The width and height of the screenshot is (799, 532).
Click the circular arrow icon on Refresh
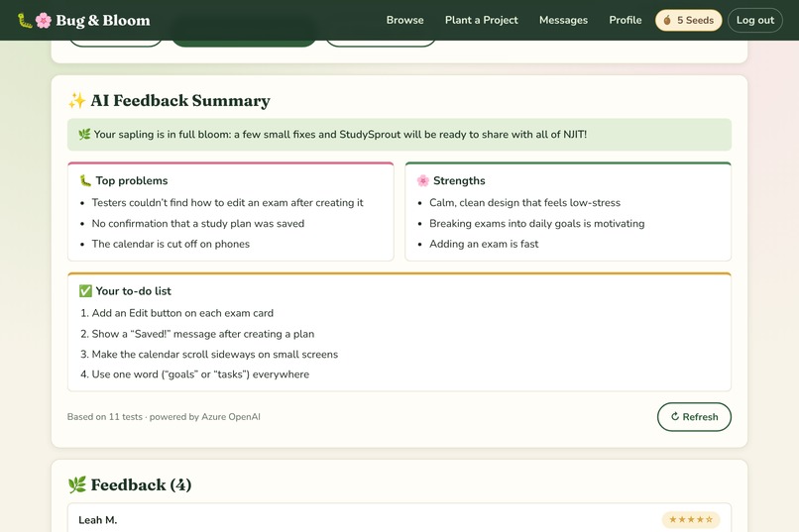click(675, 416)
